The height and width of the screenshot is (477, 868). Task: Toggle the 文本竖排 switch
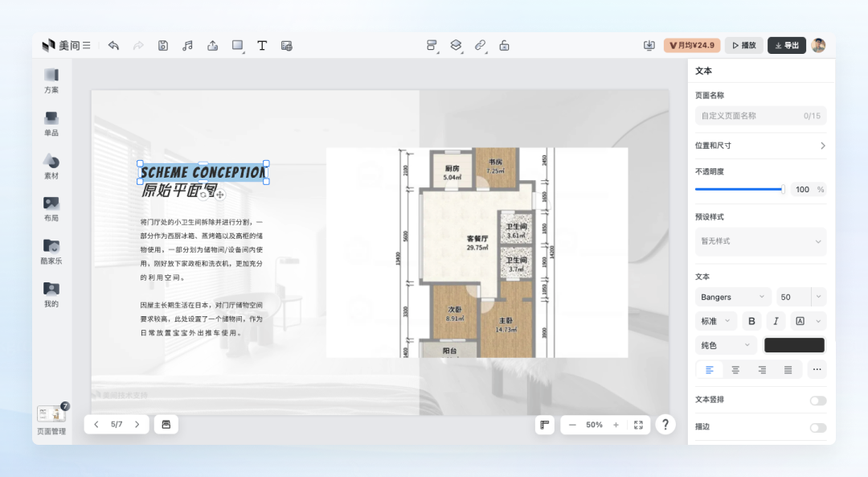817,401
